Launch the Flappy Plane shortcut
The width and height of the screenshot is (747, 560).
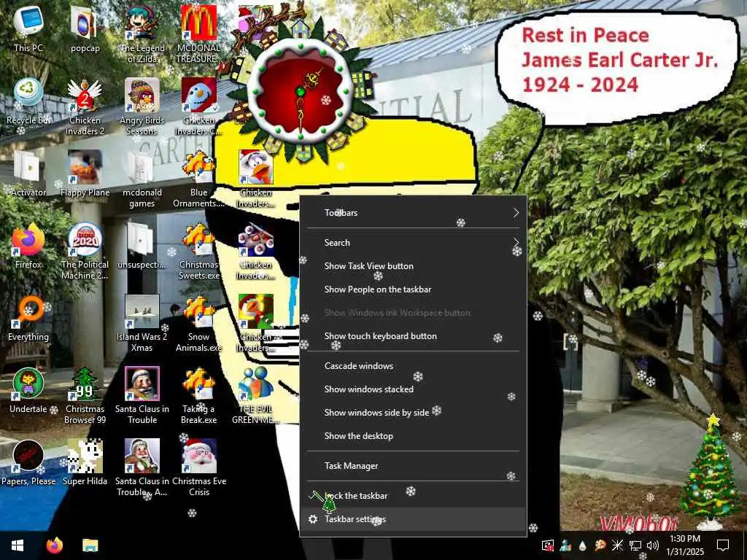point(85,174)
